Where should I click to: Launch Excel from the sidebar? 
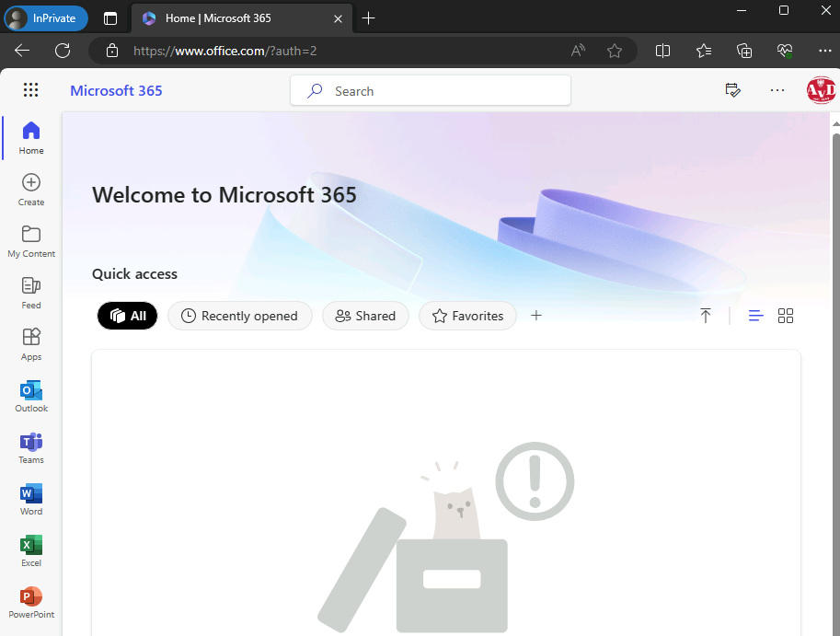point(31,550)
